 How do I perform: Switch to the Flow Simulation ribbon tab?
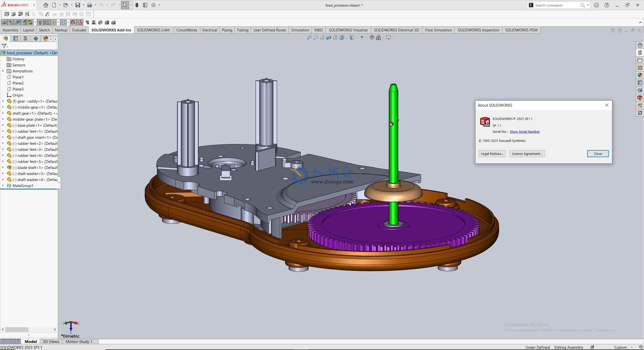click(x=438, y=30)
